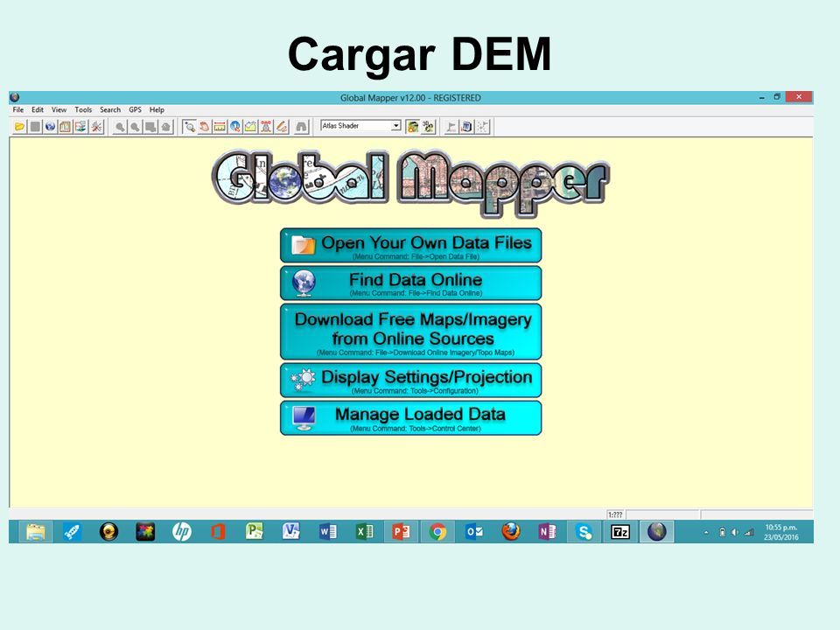840x630 pixels.
Task: Click the grayed Full View toolbar icon
Action: pyautogui.click(x=150, y=127)
